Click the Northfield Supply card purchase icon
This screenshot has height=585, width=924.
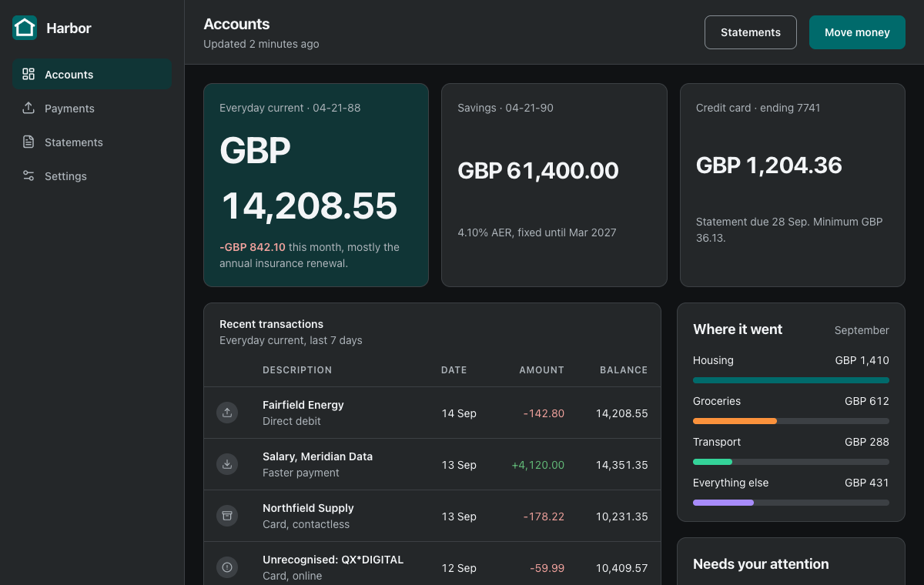pyautogui.click(x=227, y=516)
